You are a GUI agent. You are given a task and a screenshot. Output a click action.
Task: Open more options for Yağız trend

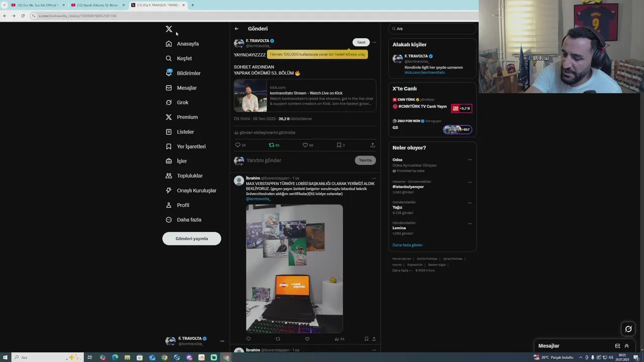click(x=470, y=203)
